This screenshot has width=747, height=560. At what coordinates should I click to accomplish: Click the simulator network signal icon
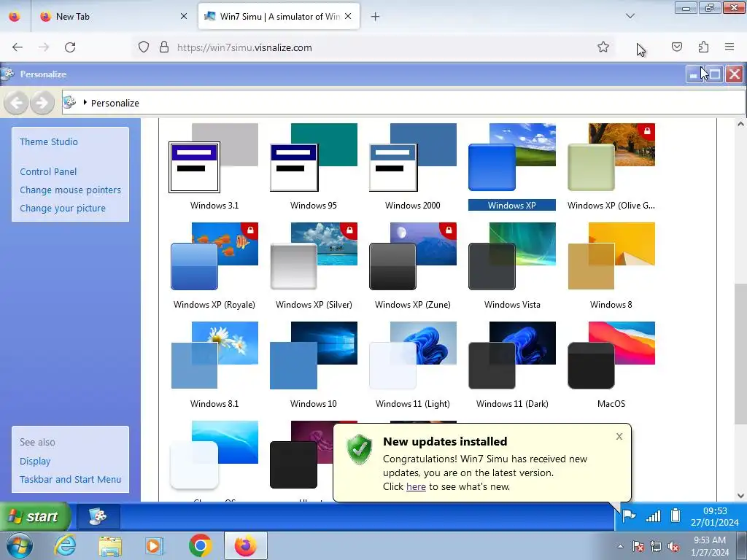pyautogui.click(x=653, y=516)
